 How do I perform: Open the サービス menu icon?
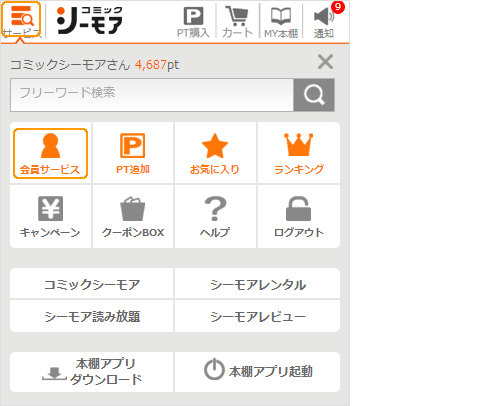[21, 19]
